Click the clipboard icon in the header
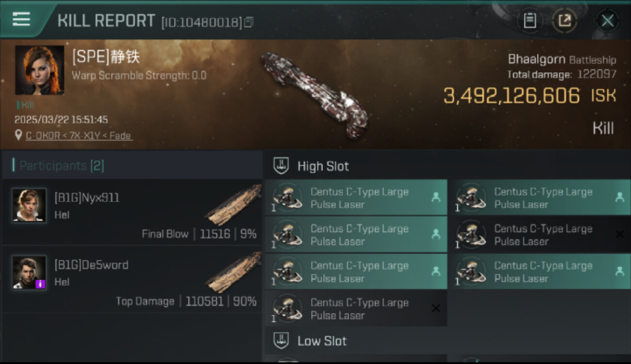 click(530, 20)
